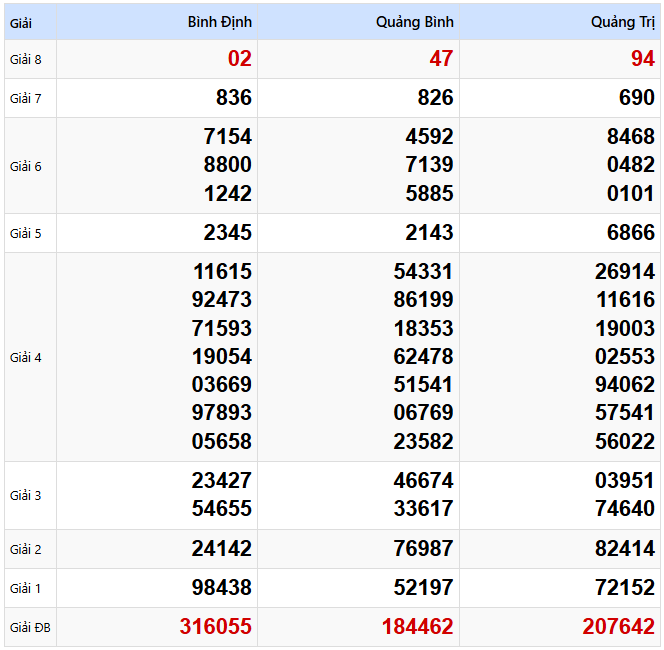
Task: Click Giải 1 number 98438
Action: point(221,588)
